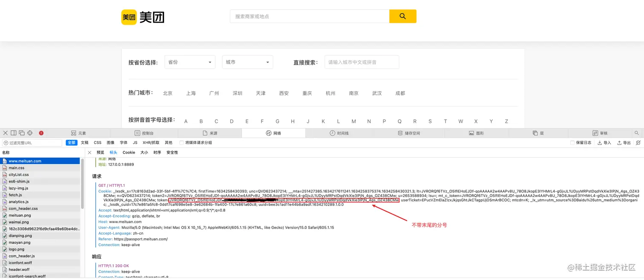Open the 城市 city dropdown

tap(247, 62)
